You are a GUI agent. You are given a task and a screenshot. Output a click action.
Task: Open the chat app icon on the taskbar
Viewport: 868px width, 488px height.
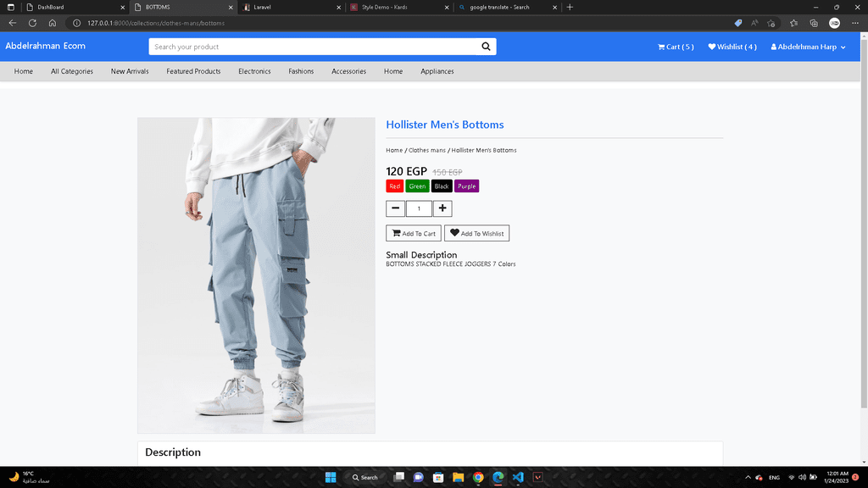[419, 478]
